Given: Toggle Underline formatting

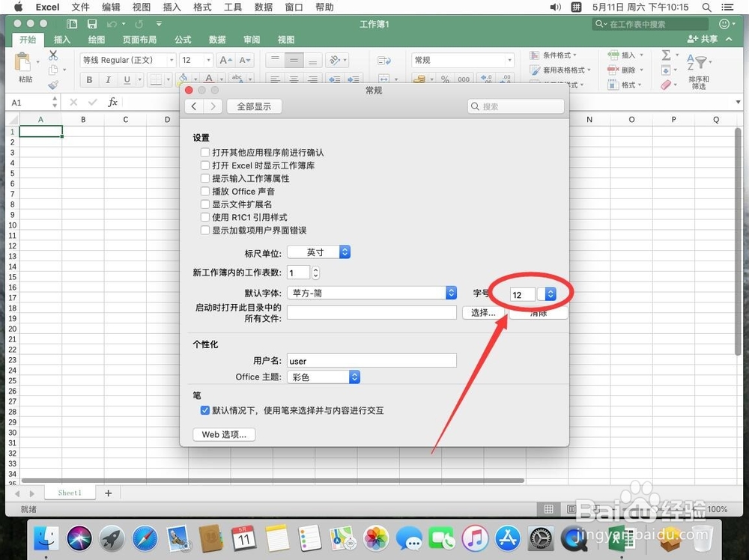Looking at the screenshot, I should pyautogui.click(x=127, y=79).
